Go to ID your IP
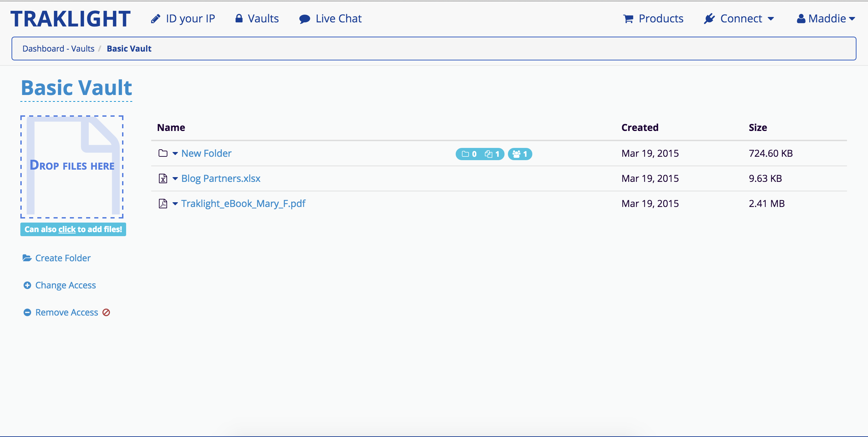The width and height of the screenshot is (868, 437). click(183, 19)
